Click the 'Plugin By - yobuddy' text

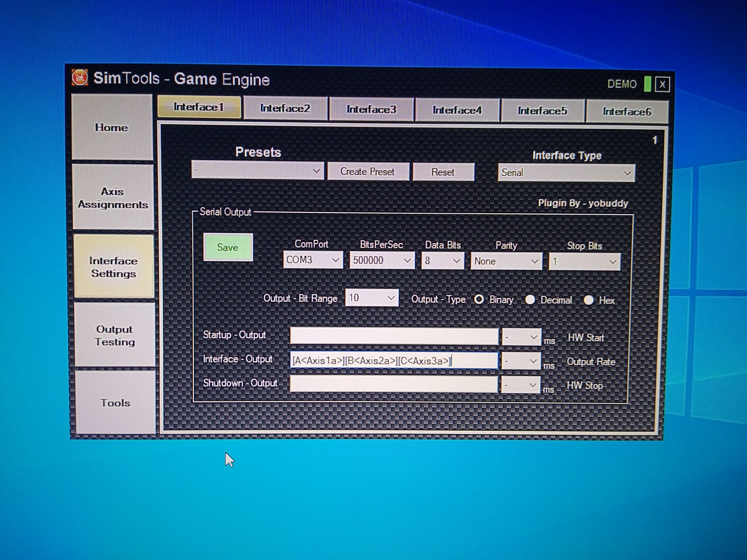coord(583,203)
